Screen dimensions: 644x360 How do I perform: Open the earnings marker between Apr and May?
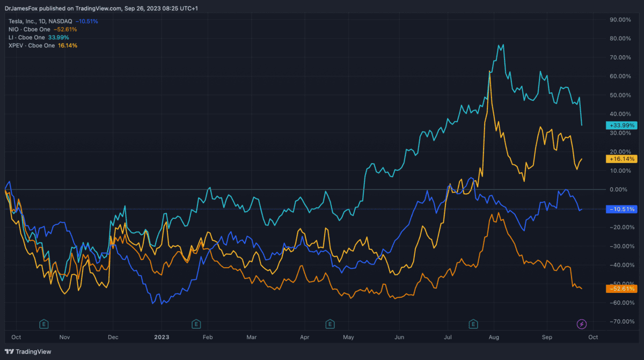pos(330,324)
